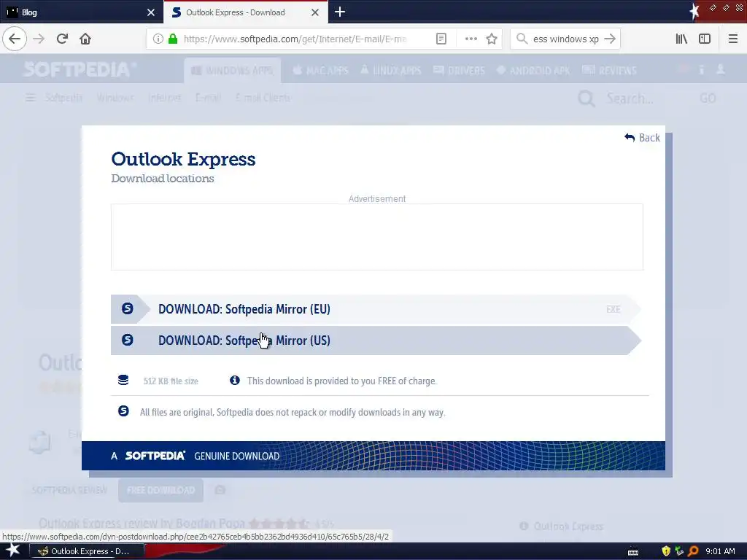Download from Softpedia Mirror (EU)
This screenshot has height=560, width=747.
[x=376, y=309]
